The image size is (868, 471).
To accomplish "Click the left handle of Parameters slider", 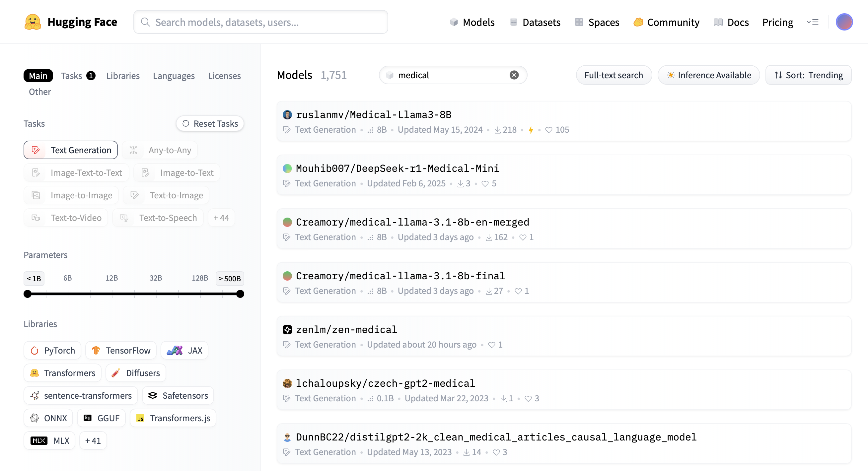I will 28,294.
